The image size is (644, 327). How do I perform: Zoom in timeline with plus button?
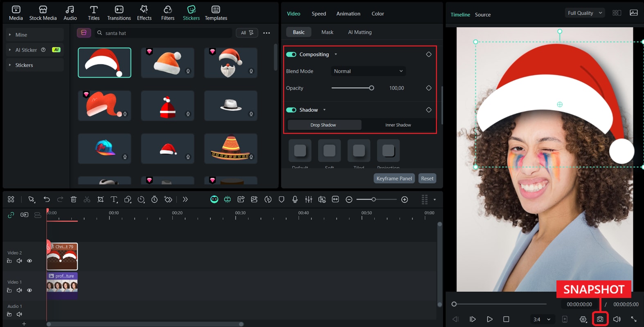point(405,199)
